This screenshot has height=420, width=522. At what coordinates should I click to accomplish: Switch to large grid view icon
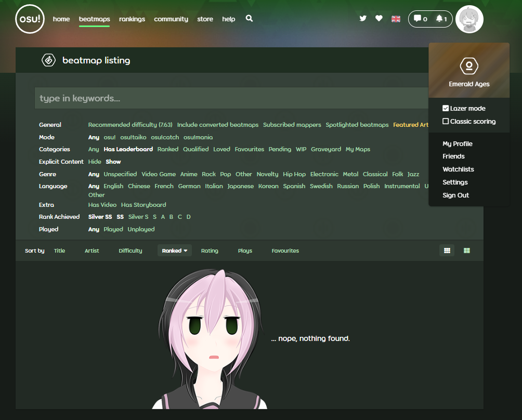click(x=466, y=251)
